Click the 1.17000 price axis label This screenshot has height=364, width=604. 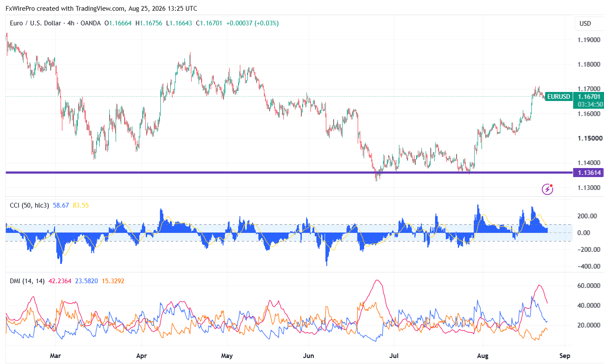(589, 89)
